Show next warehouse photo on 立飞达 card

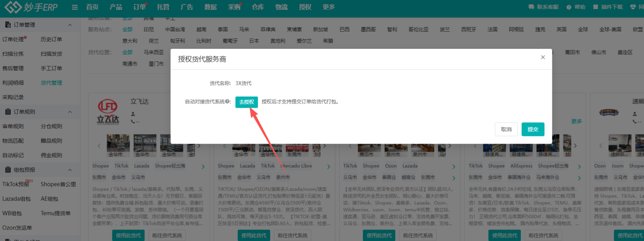(x=199, y=146)
